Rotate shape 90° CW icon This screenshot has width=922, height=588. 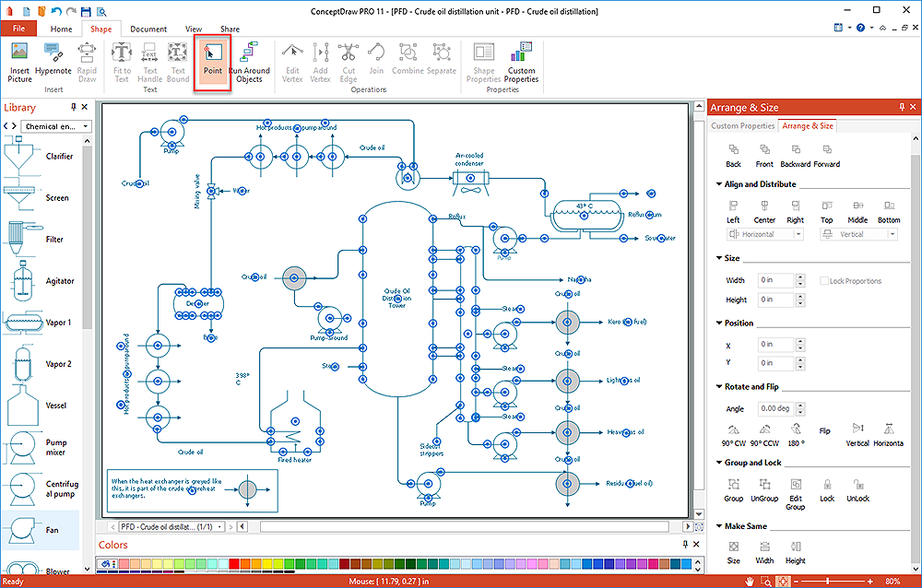click(734, 429)
